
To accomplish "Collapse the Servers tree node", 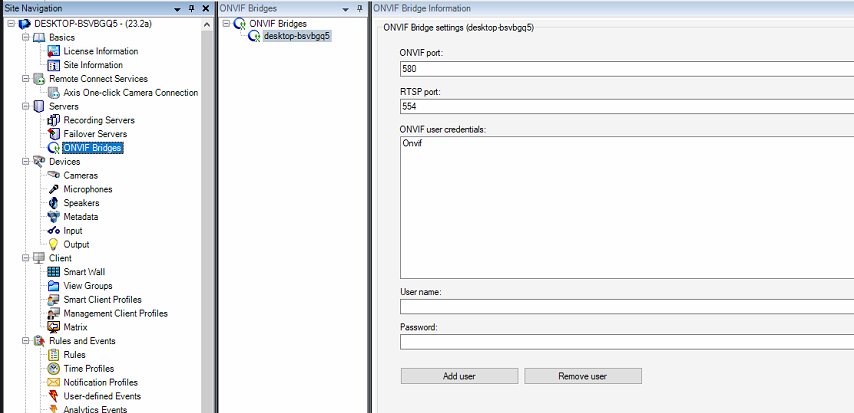I will 25,106.
